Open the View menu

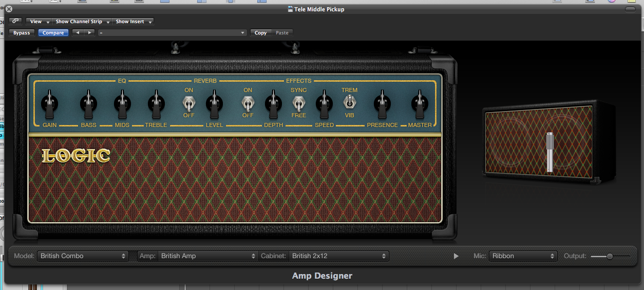coord(39,22)
